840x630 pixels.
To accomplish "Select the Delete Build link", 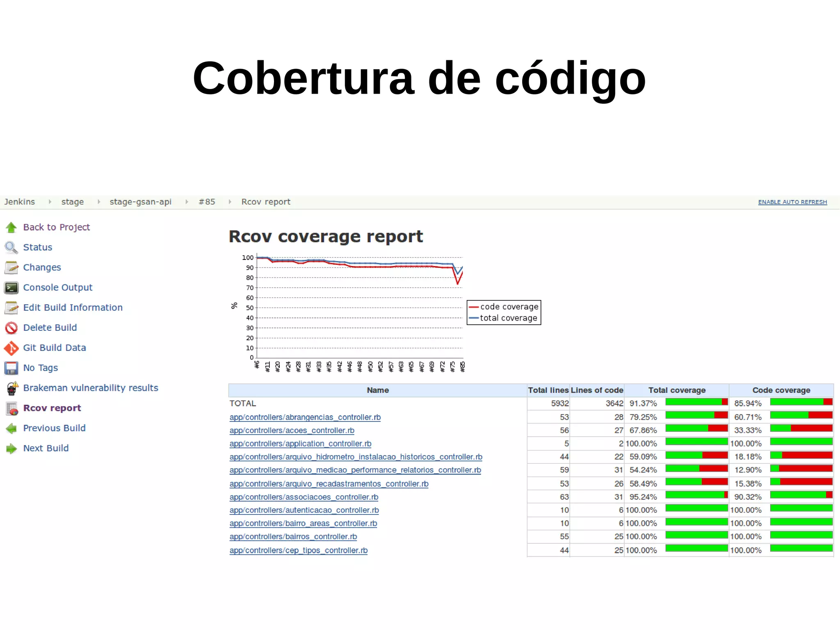I will point(50,328).
